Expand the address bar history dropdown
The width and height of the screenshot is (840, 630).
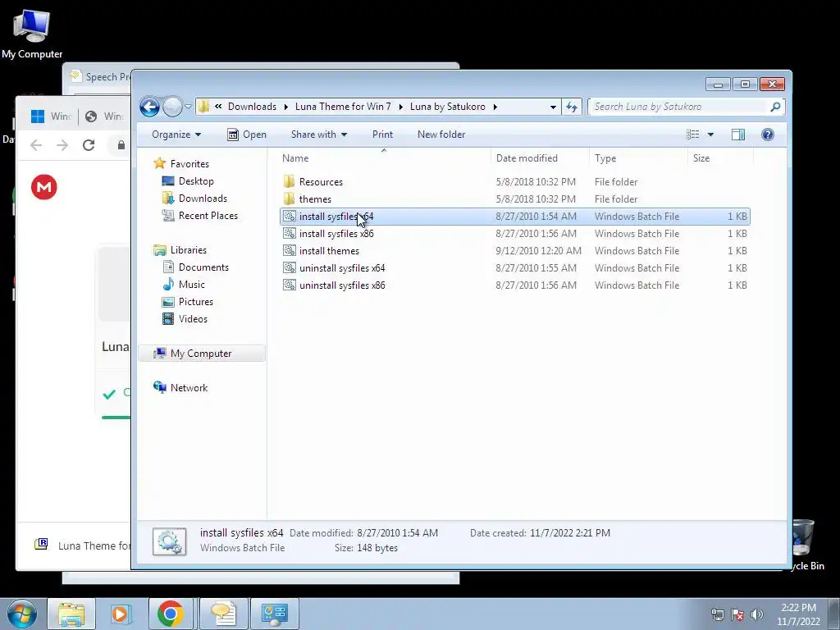(x=553, y=107)
